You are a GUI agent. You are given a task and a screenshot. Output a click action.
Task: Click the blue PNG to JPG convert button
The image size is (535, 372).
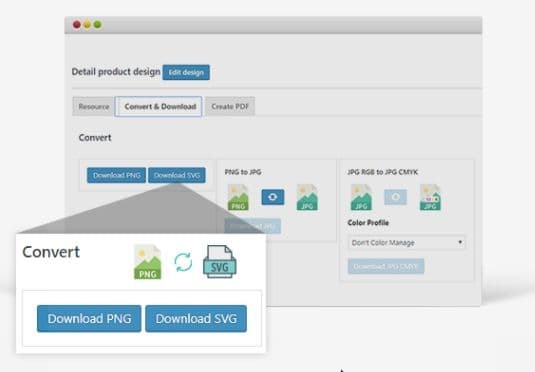[273, 197]
